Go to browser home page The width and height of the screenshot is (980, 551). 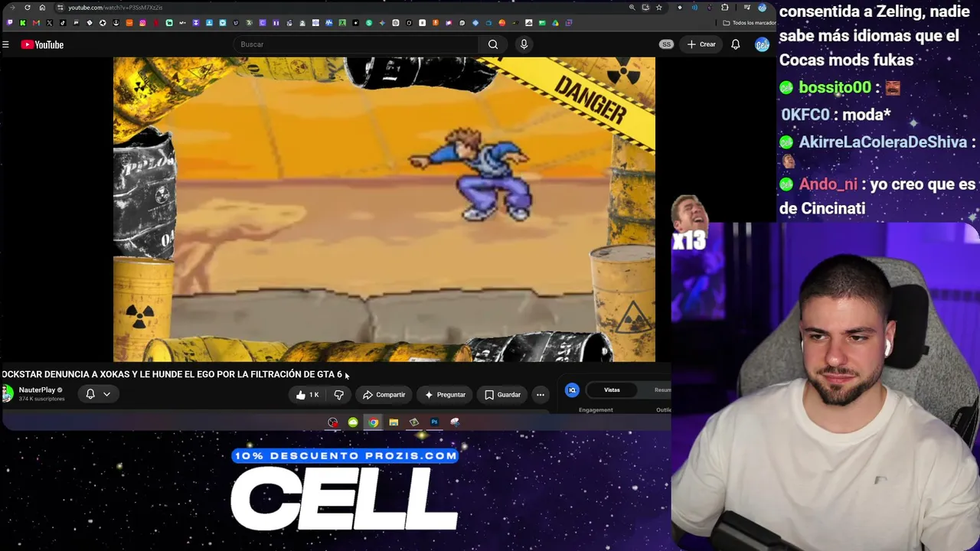(42, 8)
